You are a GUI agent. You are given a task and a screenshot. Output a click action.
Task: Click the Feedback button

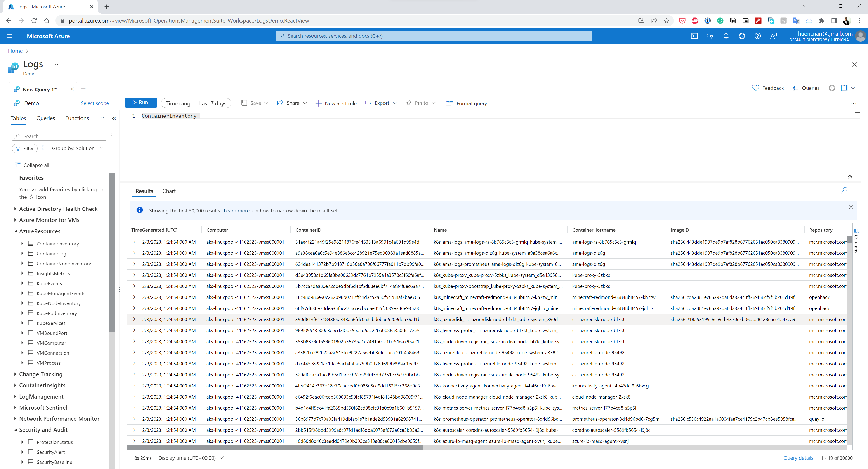(768, 88)
